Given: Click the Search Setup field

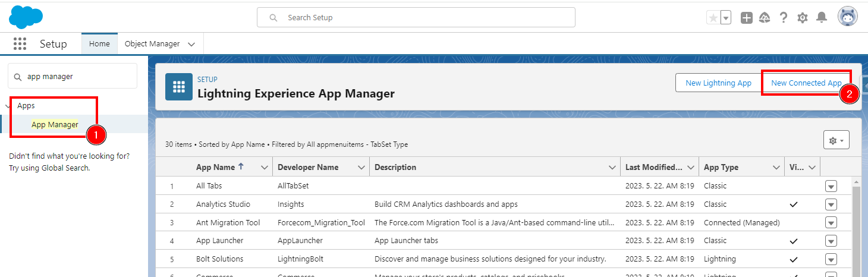Looking at the screenshot, I should tap(416, 17).
